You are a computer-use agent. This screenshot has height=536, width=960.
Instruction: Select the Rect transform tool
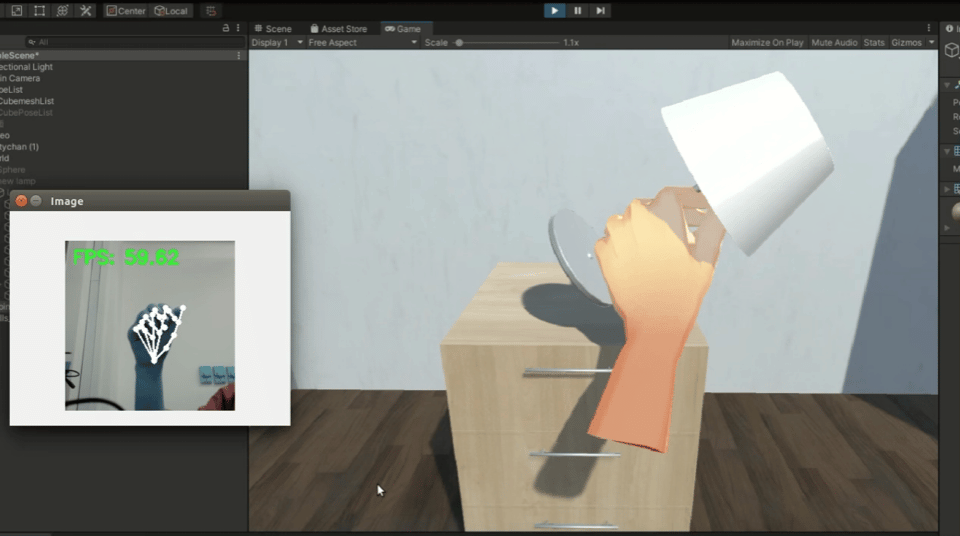click(39, 10)
